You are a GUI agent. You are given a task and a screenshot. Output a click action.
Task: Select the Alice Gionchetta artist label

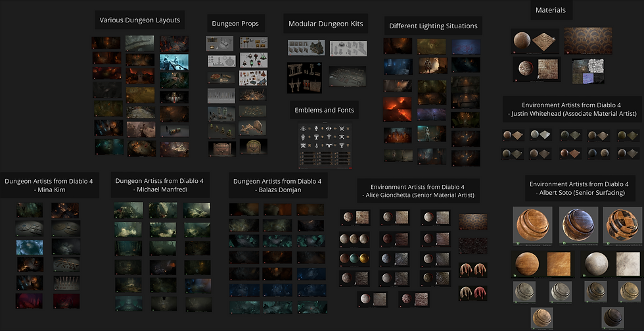pyautogui.click(x=417, y=191)
